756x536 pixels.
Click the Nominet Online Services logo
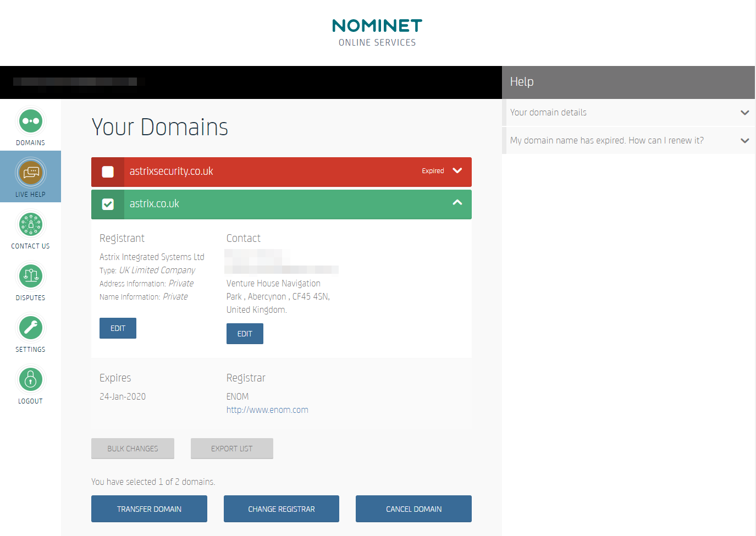click(377, 32)
